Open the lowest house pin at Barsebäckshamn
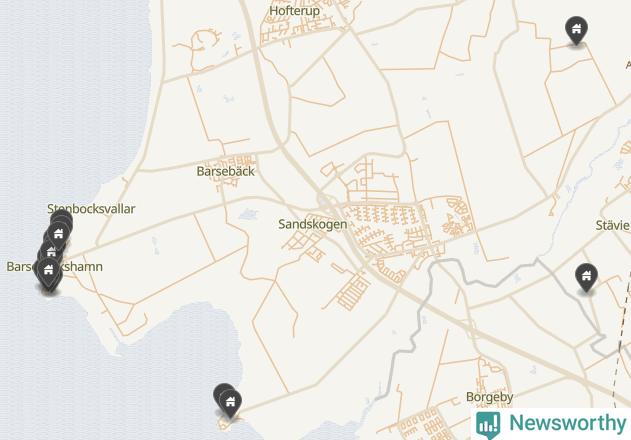The height and width of the screenshot is (440, 631). coord(48,271)
